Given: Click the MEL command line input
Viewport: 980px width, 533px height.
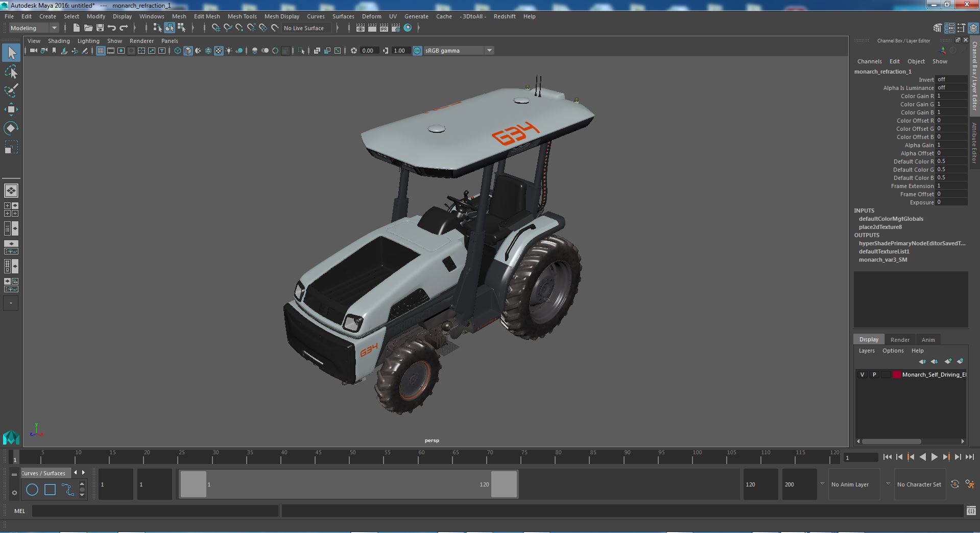Looking at the screenshot, I should (155, 511).
